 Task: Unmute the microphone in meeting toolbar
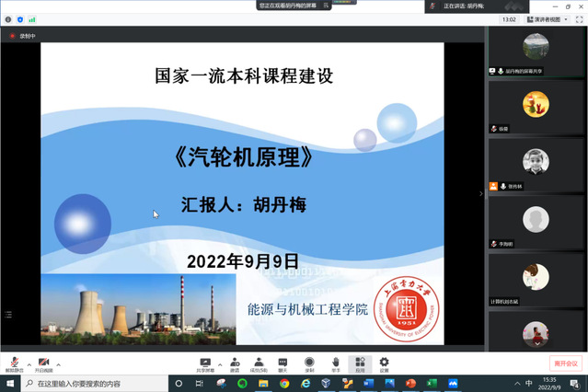coord(13,362)
